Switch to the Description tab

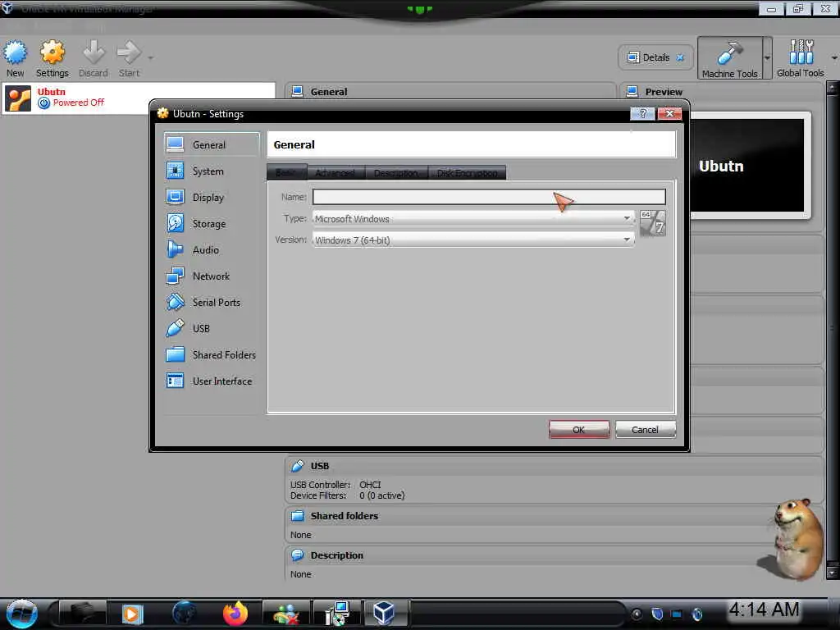click(x=396, y=172)
